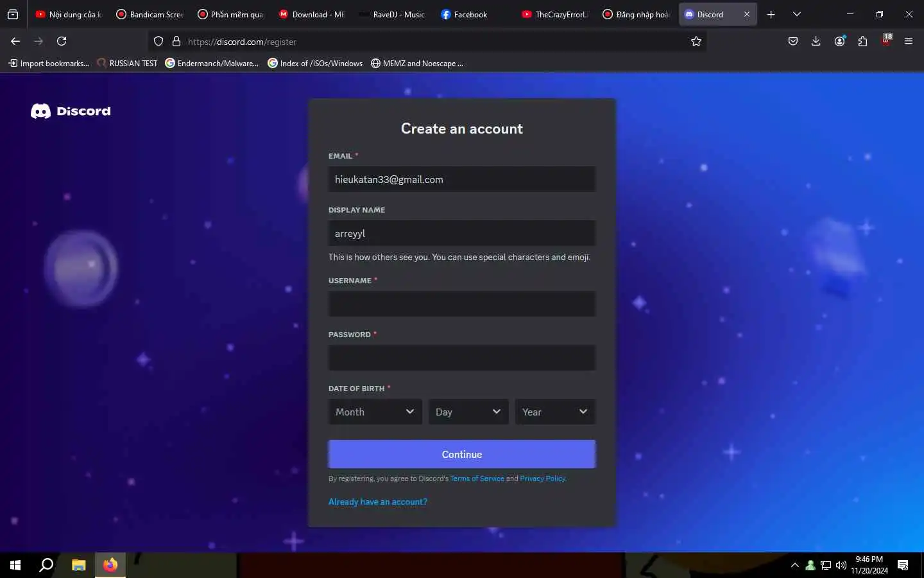
Task: Open the MEMZ and Noescape bookmark
Action: tap(417, 63)
